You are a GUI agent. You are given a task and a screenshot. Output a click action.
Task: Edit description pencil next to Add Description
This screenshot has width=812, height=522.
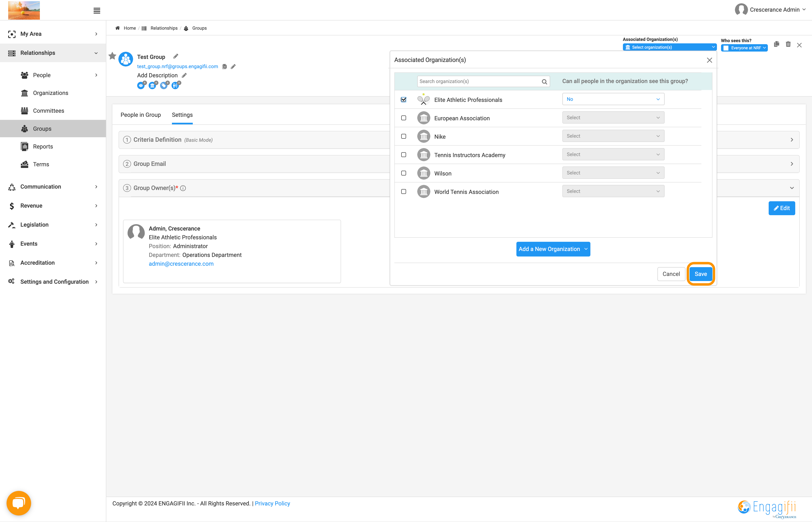[184, 75]
